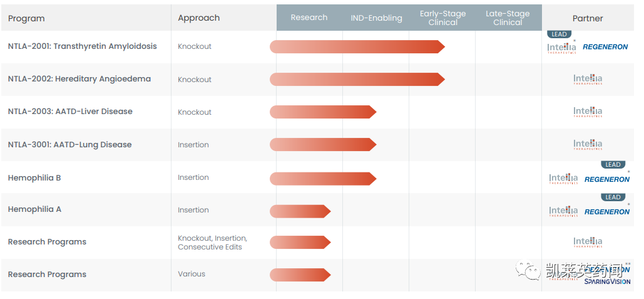
Task: Click the SparingVision logo
Action: [x=607, y=281]
